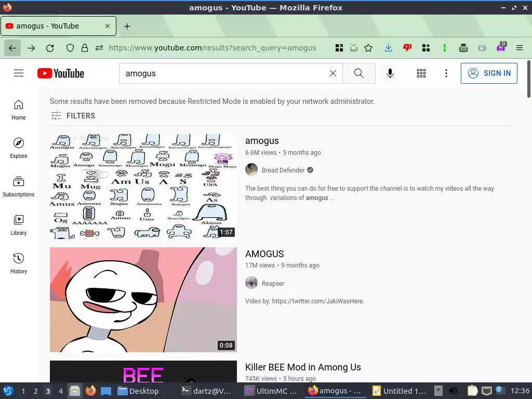Image resolution: width=532 pixels, height=399 pixels.
Task: Open the tracking protection shield icon
Action: coord(70,48)
